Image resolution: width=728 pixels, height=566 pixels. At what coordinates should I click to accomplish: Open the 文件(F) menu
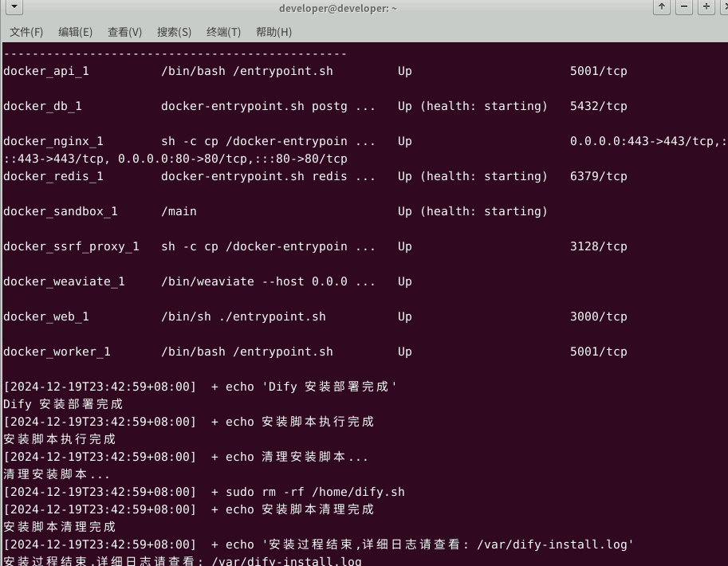pyautogui.click(x=26, y=32)
